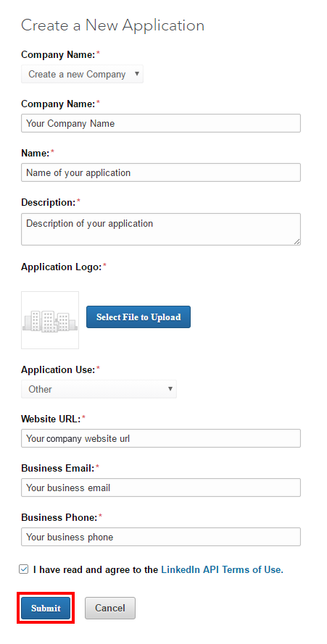Cancel the new application form
Screen dimensions: 327x644
pos(109,609)
